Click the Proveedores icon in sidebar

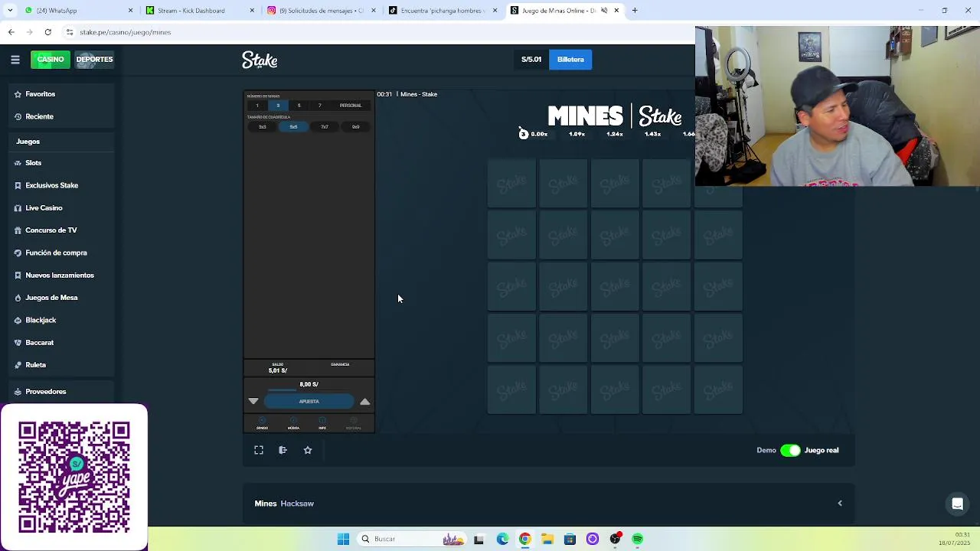(18, 391)
